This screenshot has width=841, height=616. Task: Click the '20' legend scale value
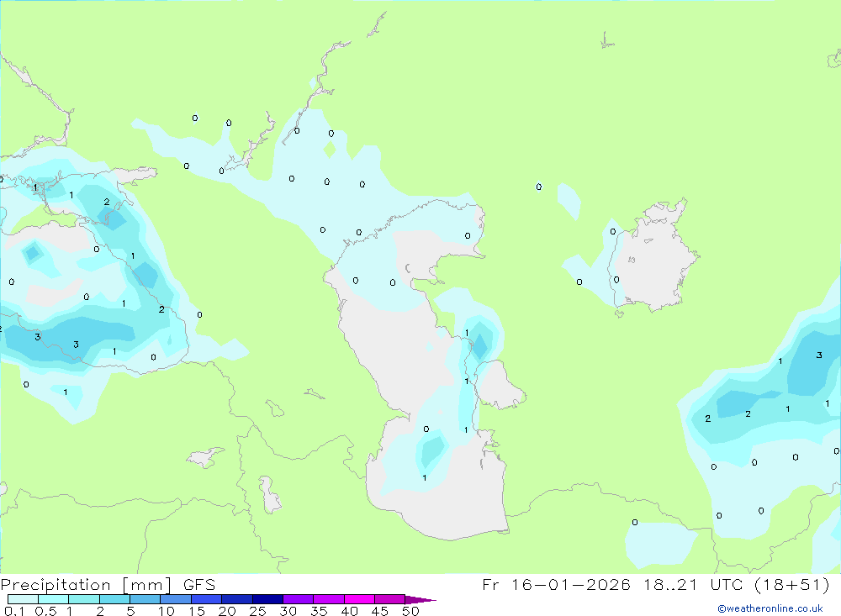pos(227,611)
